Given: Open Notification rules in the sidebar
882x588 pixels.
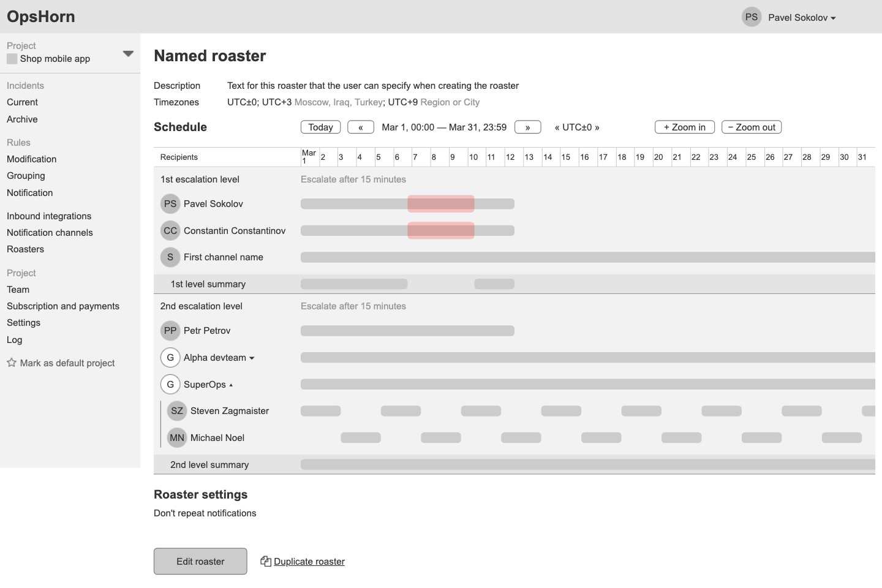Looking at the screenshot, I should click(30, 193).
